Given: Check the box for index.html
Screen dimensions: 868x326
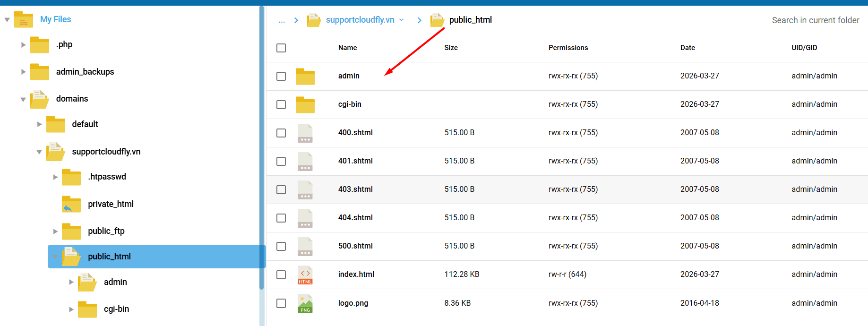Looking at the screenshot, I should [281, 275].
